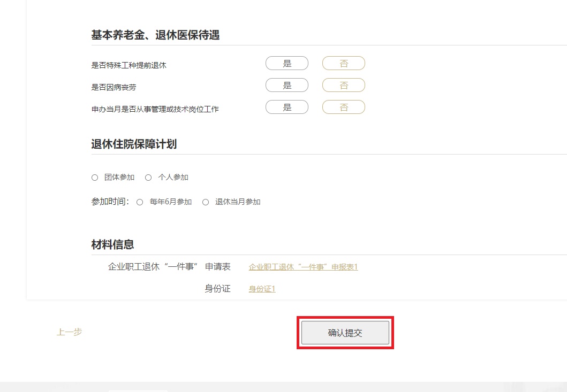Select 是 for 是否特殊工种提前退休
The image size is (567, 392).
click(287, 64)
